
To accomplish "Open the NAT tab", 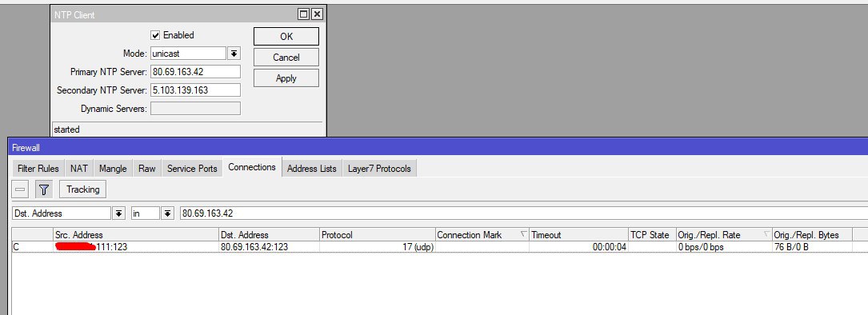I will pos(79,169).
